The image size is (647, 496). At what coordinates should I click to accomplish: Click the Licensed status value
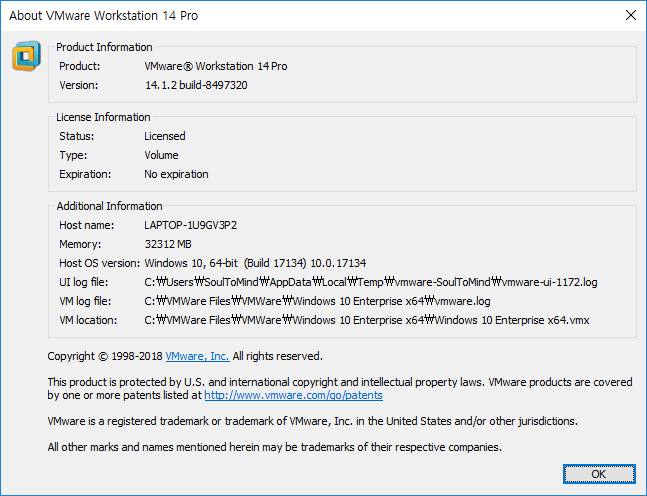point(165,136)
